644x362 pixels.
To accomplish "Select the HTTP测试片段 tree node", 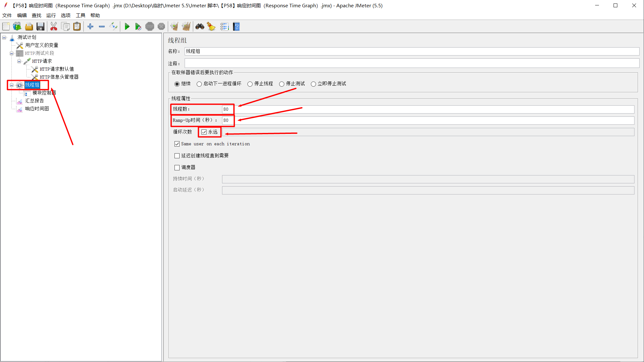I will click(x=39, y=53).
